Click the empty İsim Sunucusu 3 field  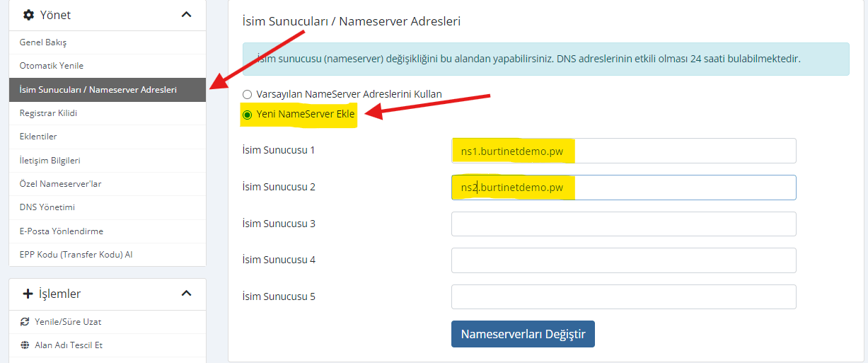(623, 224)
